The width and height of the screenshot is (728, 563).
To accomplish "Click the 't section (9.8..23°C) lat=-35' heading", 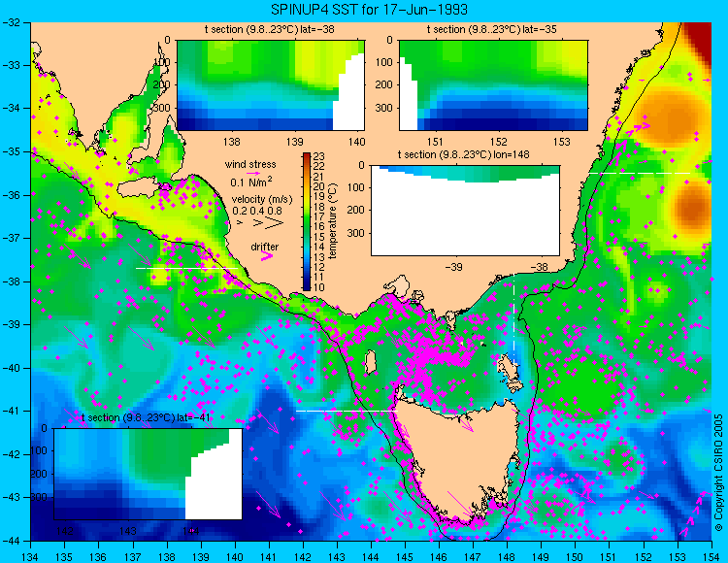I will (x=492, y=30).
